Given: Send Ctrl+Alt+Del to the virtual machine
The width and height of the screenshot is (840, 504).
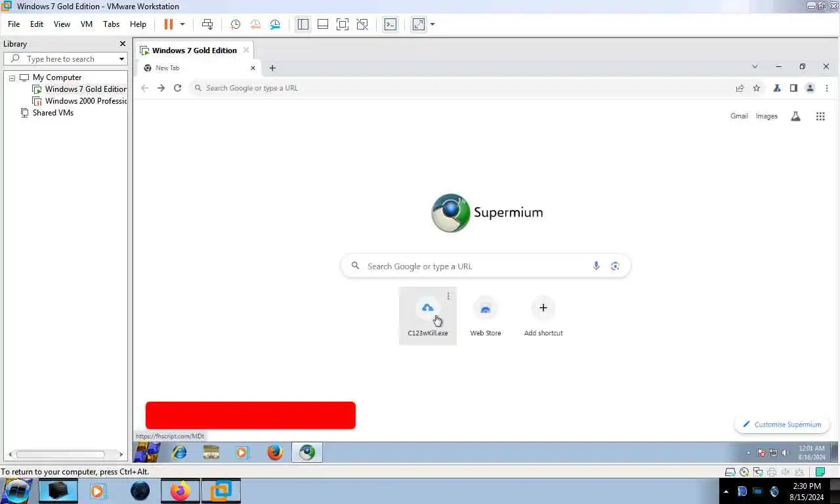Looking at the screenshot, I should point(207,24).
